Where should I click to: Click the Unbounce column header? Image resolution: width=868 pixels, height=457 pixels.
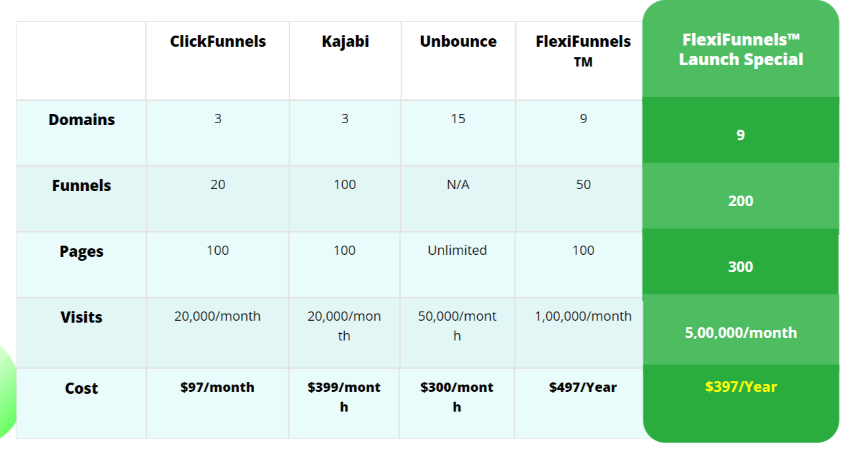pyautogui.click(x=458, y=41)
